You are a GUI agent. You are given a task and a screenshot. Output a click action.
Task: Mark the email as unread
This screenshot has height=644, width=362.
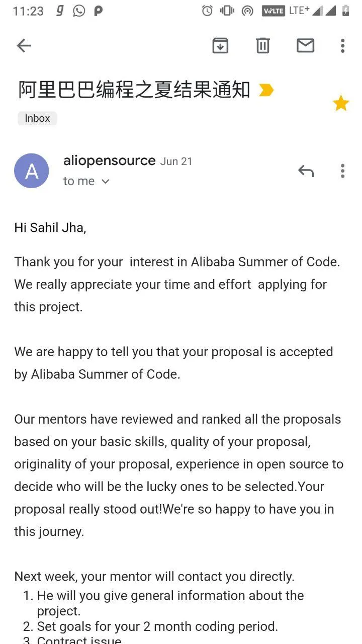click(x=305, y=46)
